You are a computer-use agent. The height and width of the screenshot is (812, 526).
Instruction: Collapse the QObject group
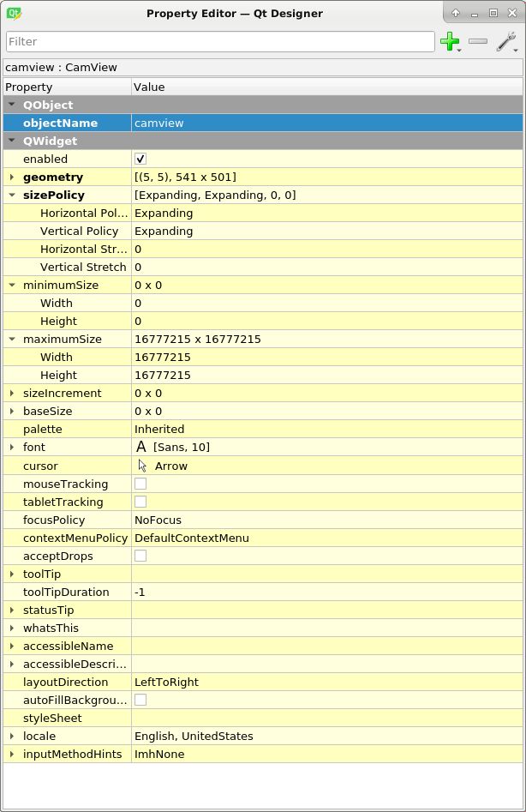12,105
